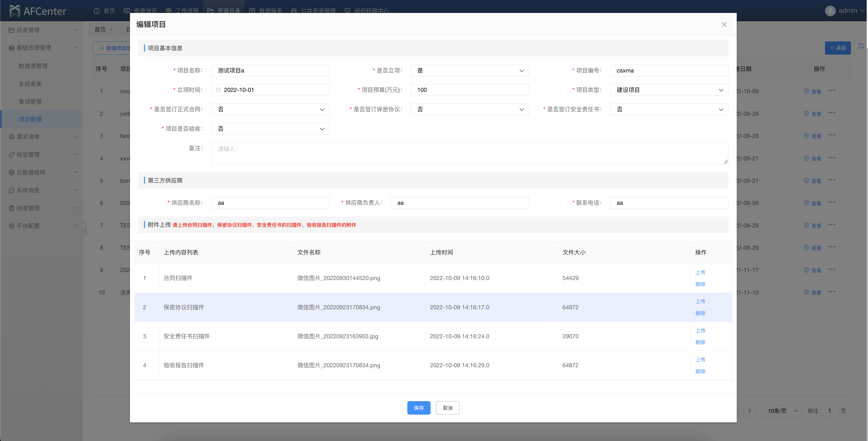The image size is (868, 441).
Task: Click the calendar icon in 立项时间 field
Action: (x=218, y=90)
